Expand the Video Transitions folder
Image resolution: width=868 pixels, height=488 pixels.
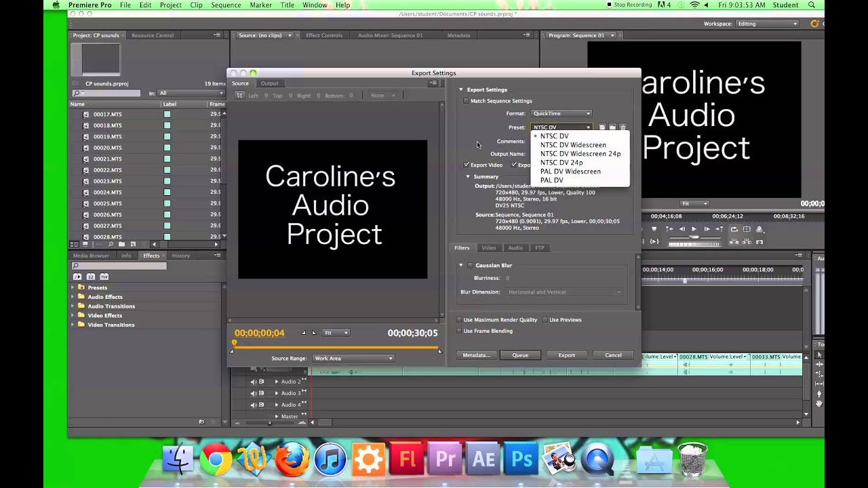73,325
